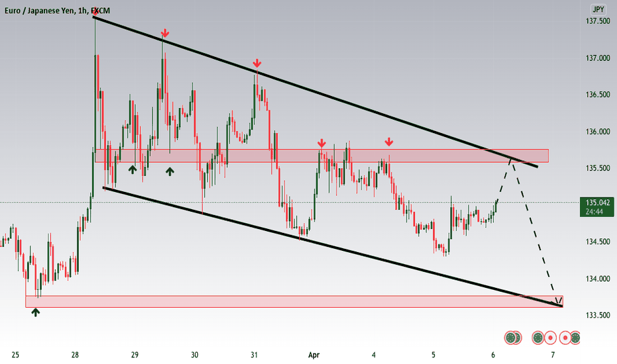Click the 134.500 price axis label
The image size is (617, 364).
[598, 242]
